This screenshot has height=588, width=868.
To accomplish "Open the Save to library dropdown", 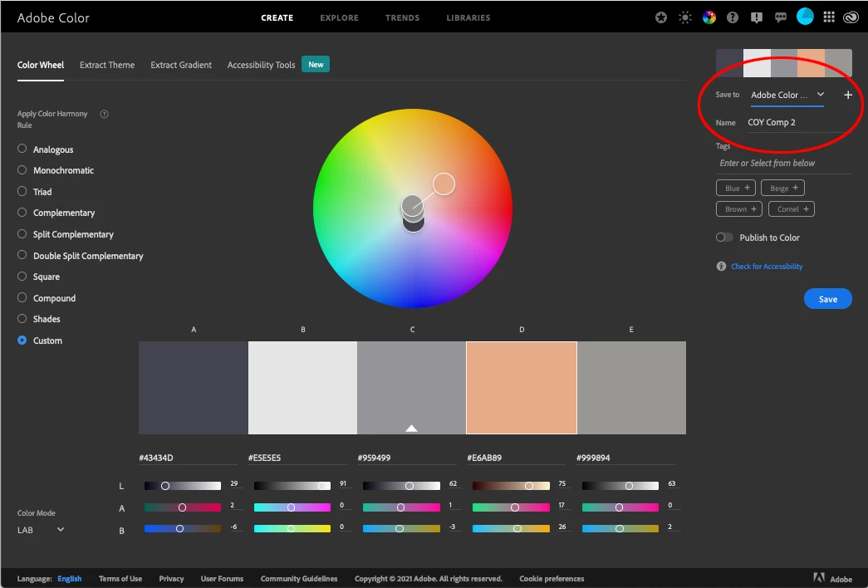I will click(x=787, y=96).
